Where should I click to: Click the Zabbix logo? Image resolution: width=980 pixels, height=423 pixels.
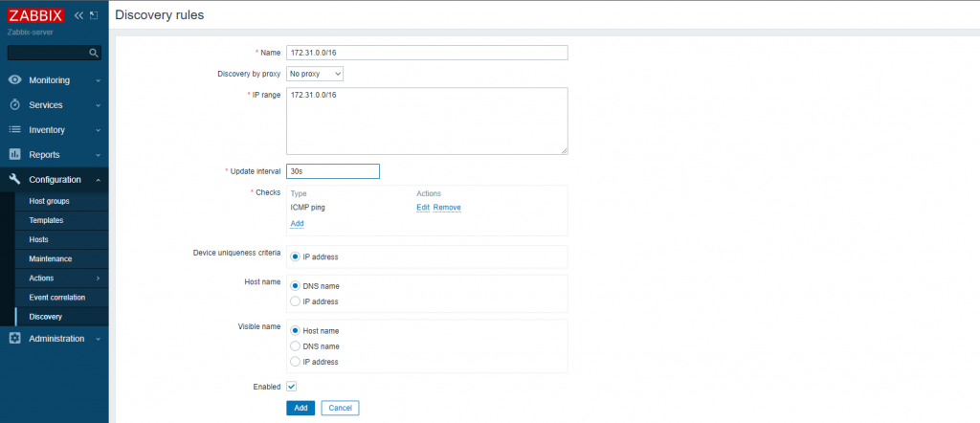click(36, 15)
